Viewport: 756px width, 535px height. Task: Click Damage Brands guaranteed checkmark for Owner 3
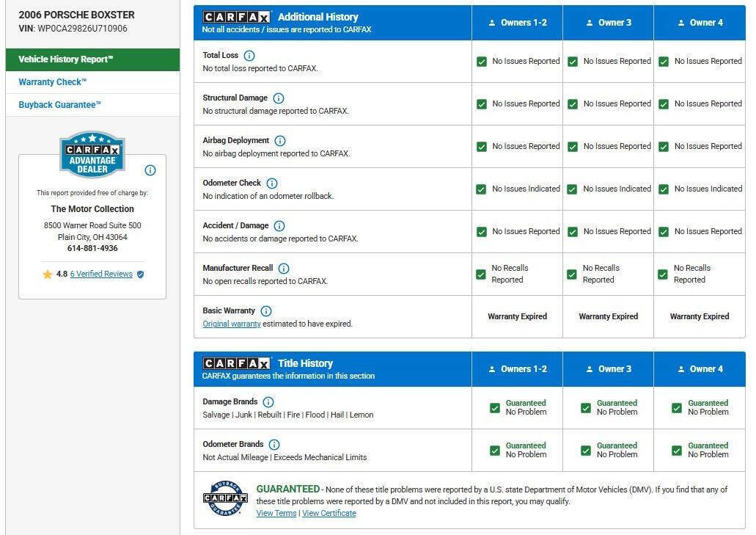(x=586, y=407)
